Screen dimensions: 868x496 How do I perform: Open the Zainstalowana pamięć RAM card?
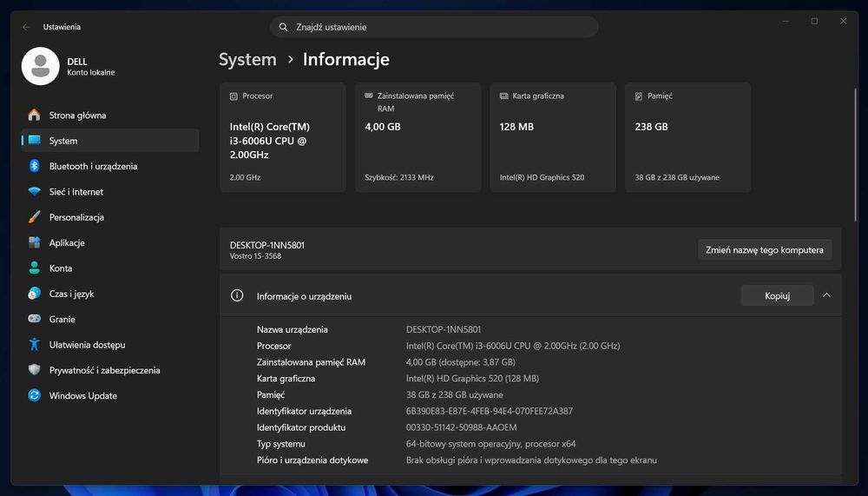coord(418,137)
